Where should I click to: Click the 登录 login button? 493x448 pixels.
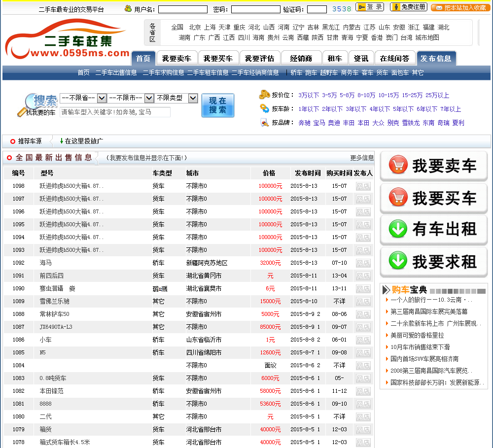click(x=369, y=7)
